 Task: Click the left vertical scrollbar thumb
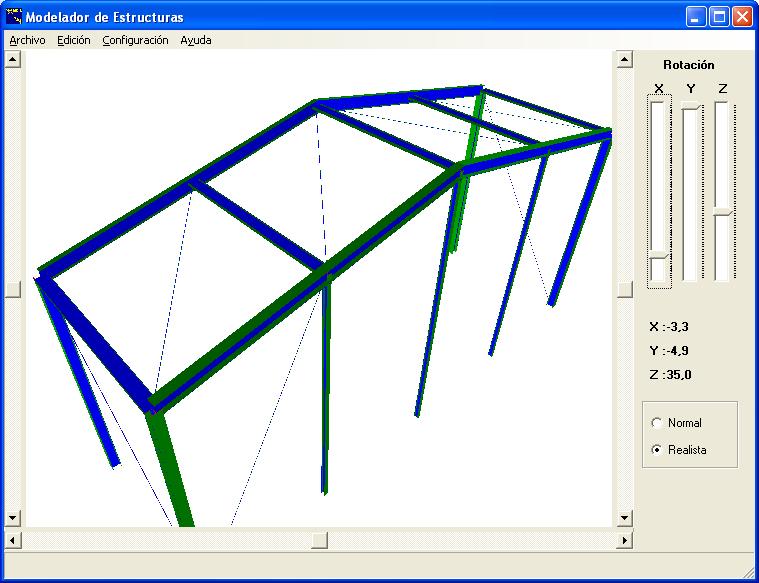13,289
